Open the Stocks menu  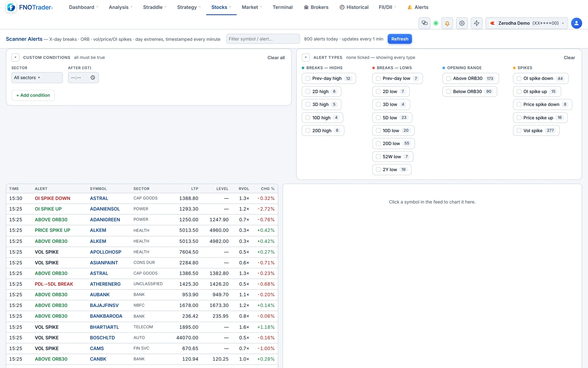[221, 7]
